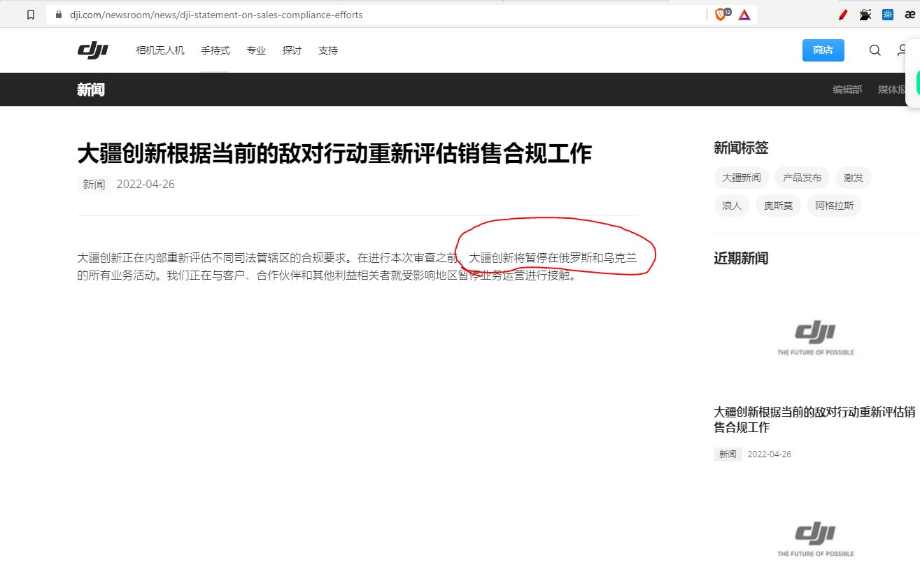Click the Brave Rewards triangle icon
The image size is (920, 588).
[744, 15]
